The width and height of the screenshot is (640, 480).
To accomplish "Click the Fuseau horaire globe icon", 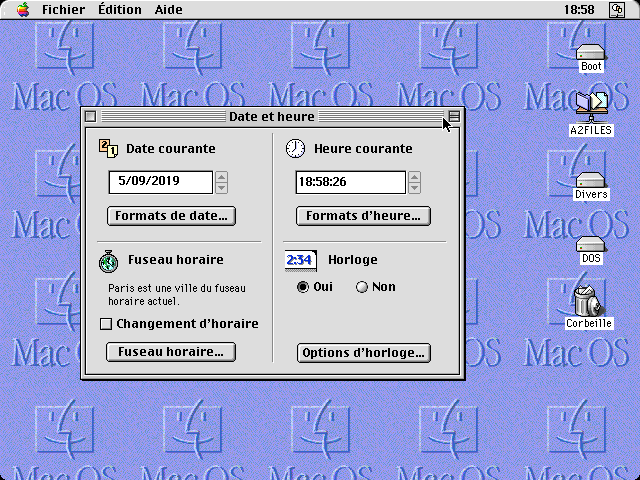I will (109, 262).
